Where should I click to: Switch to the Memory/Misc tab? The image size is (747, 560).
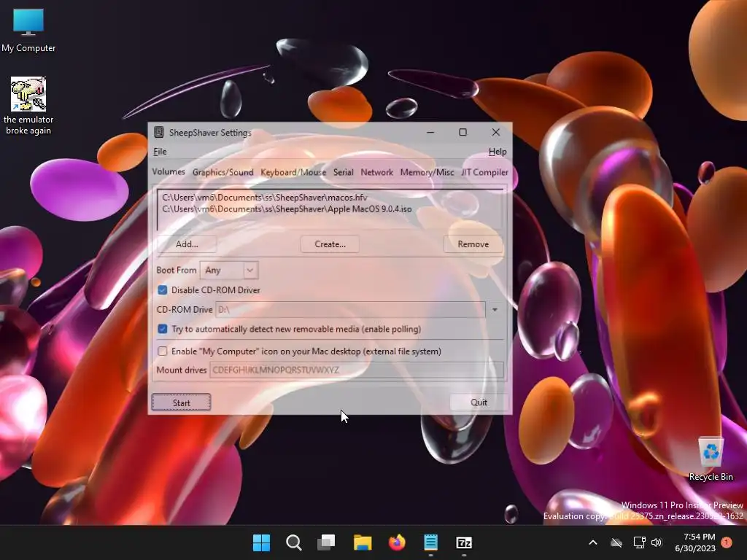click(427, 172)
